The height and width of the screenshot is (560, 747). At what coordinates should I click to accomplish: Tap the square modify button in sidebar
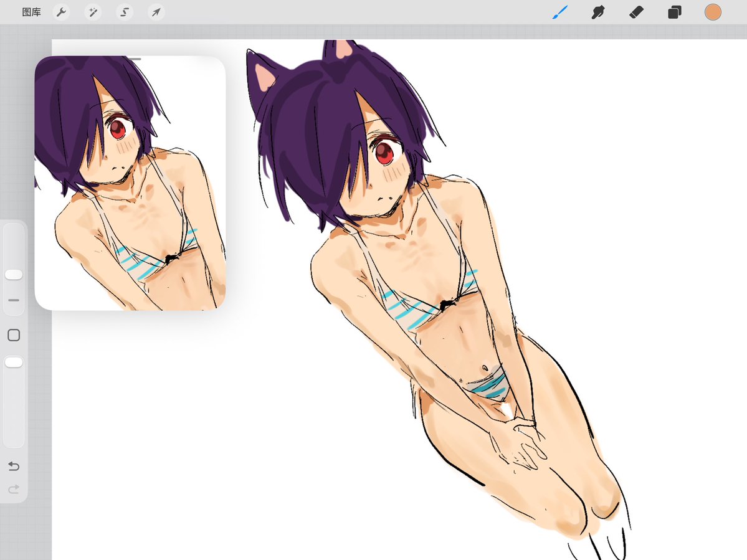click(x=14, y=335)
